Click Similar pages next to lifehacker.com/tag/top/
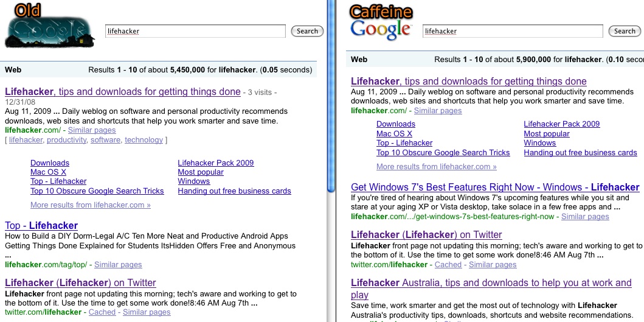 coord(118,265)
